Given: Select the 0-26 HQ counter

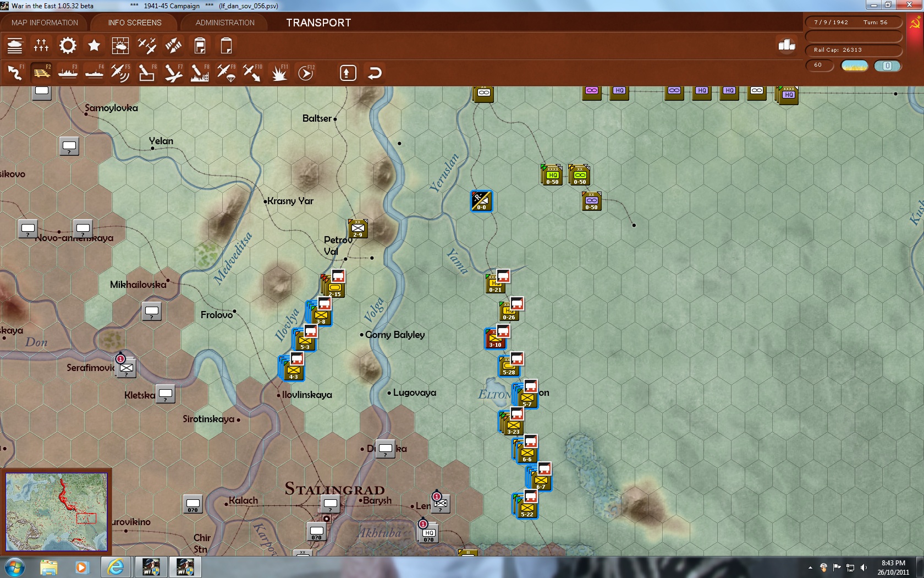Looking at the screenshot, I should coord(510,310).
